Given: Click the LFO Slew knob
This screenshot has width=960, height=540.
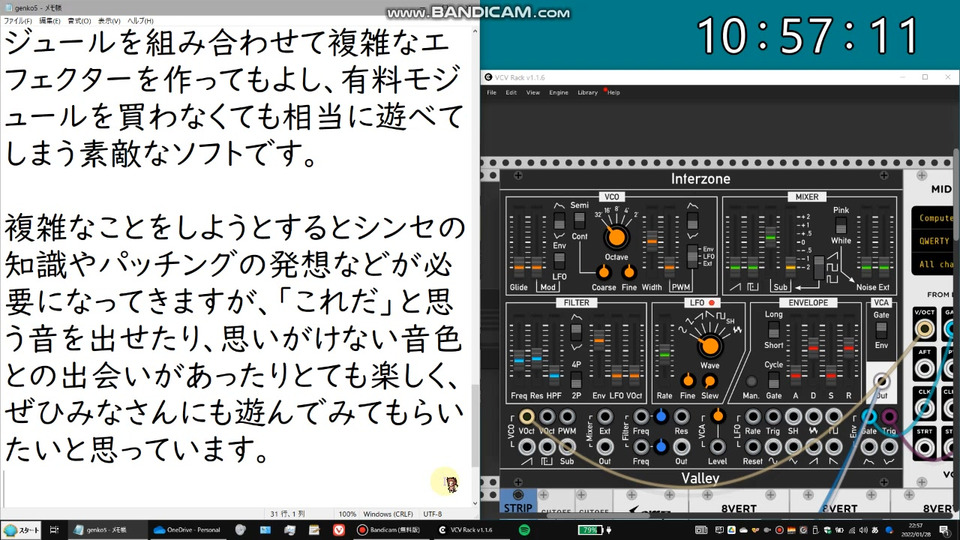Looking at the screenshot, I should click(x=710, y=381).
